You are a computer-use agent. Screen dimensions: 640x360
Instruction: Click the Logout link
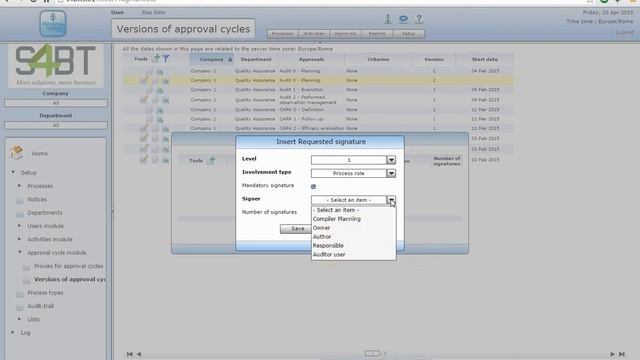click(625, 32)
